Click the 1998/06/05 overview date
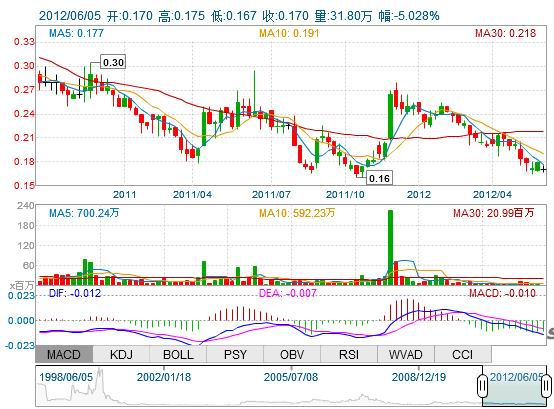 click(x=66, y=377)
